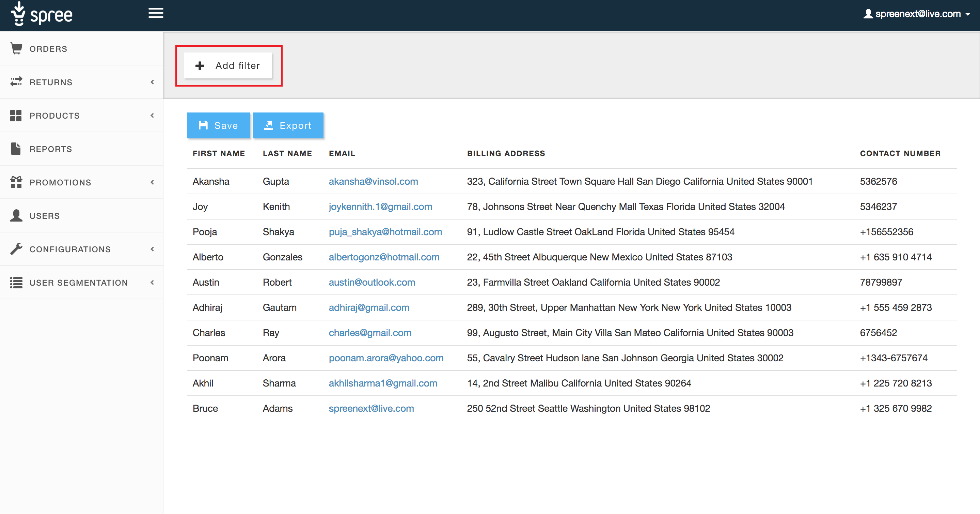
Task: Open the spreenext@live.com account dropdown
Action: [x=917, y=14]
